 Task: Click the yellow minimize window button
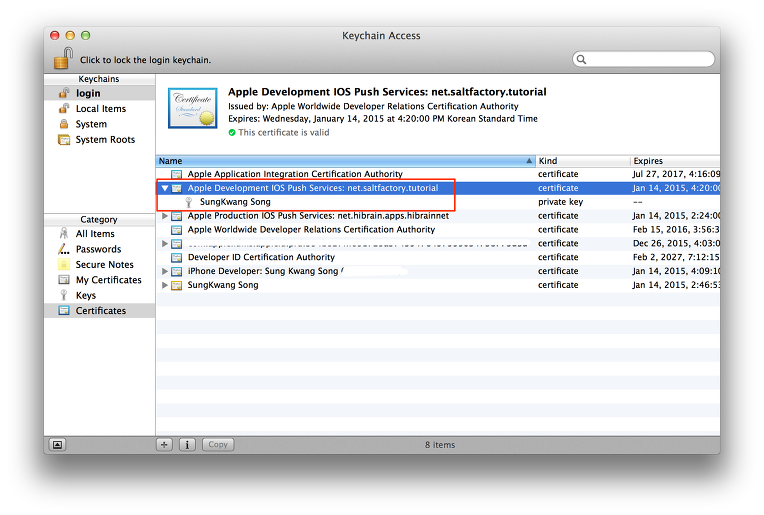coord(70,35)
